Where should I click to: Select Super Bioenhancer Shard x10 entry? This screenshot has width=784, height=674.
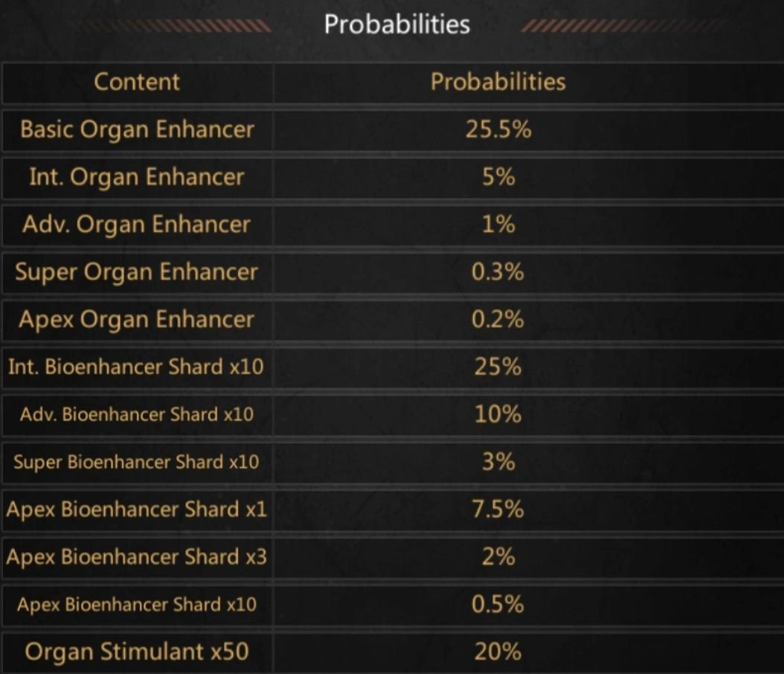[x=137, y=462]
